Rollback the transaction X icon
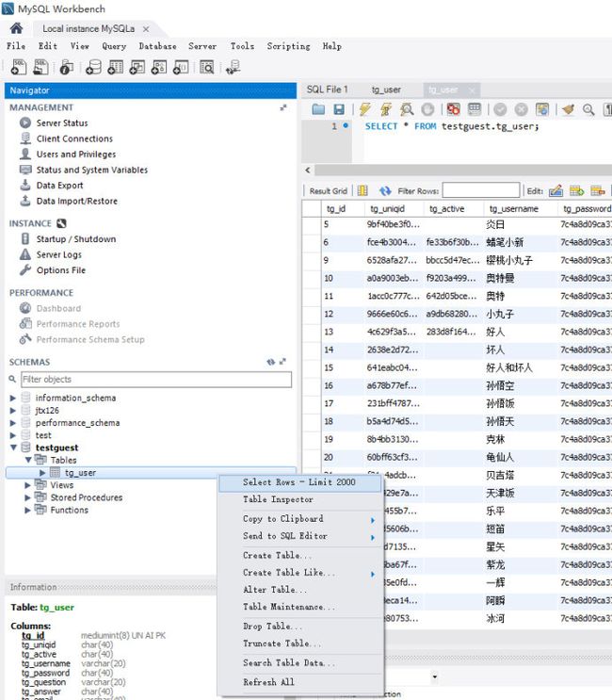Screen dimensions: 612x700 521,109
